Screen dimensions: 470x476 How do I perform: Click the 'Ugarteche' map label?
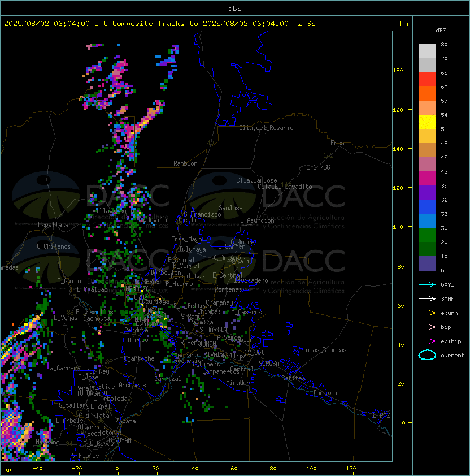click(140, 358)
